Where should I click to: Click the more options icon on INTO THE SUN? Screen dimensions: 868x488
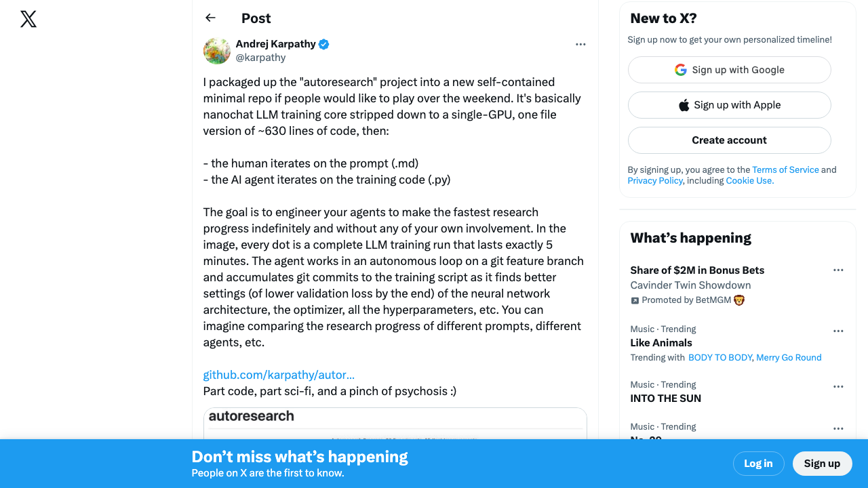(838, 386)
